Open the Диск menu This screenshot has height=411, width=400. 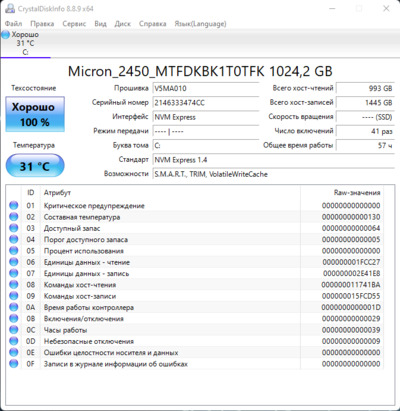tap(123, 24)
